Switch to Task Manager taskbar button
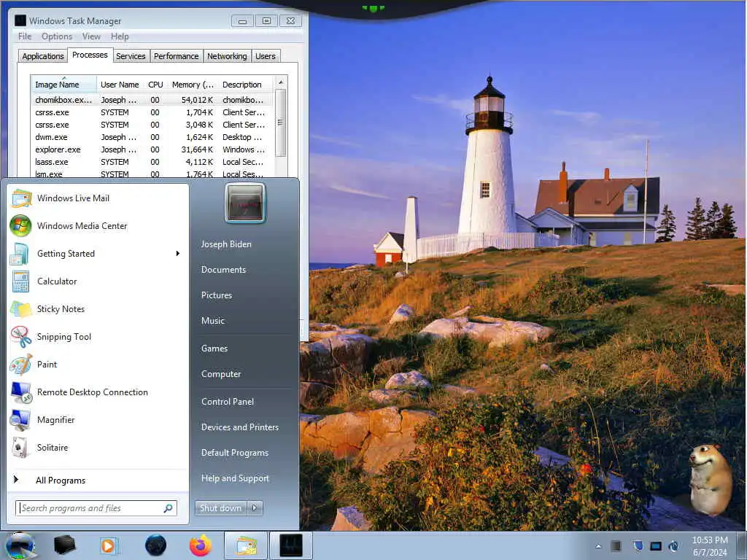The width and height of the screenshot is (747, 560). (290, 545)
